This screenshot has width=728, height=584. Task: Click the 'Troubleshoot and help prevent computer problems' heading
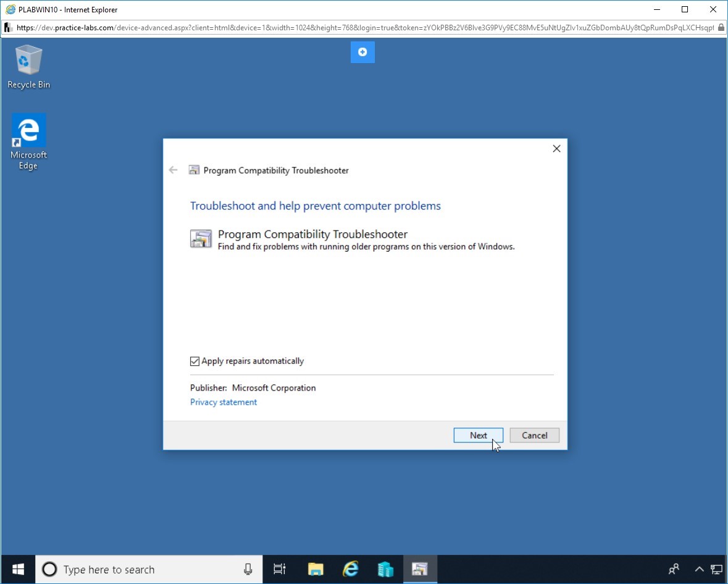coord(316,206)
